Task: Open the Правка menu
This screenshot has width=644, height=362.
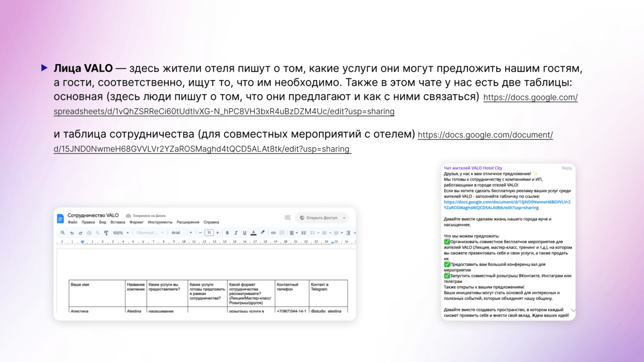Action: pyautogui.click(x=88, y=222)
